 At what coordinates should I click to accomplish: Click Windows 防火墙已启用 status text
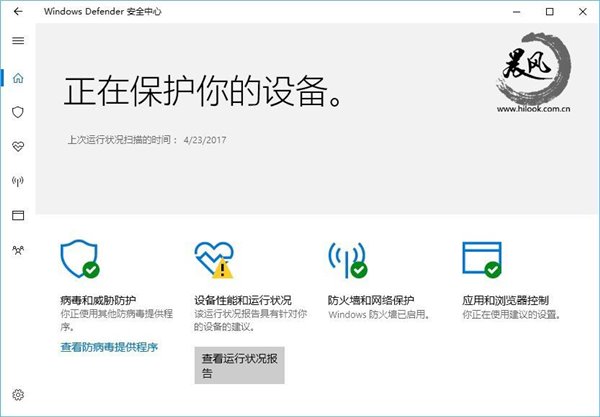(x=379, y=314)
